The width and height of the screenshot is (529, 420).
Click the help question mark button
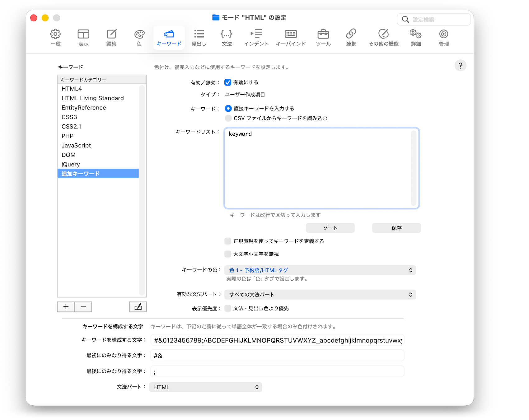460,66
